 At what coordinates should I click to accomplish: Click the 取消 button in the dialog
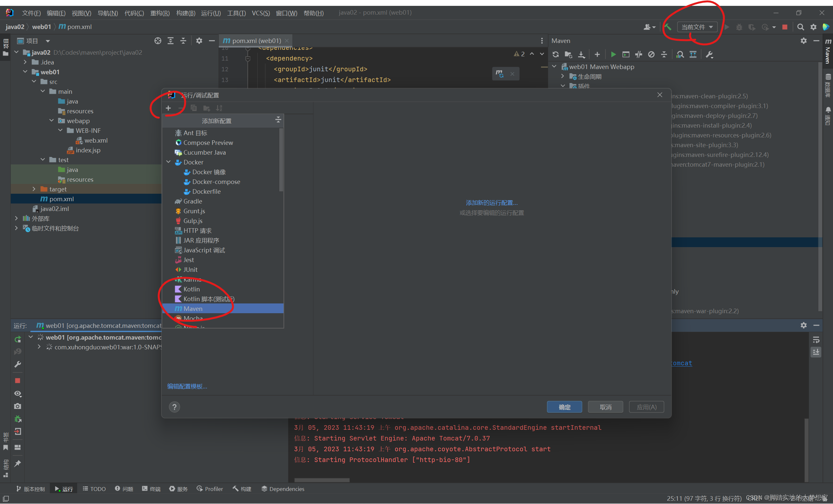[x=605, y=407]
